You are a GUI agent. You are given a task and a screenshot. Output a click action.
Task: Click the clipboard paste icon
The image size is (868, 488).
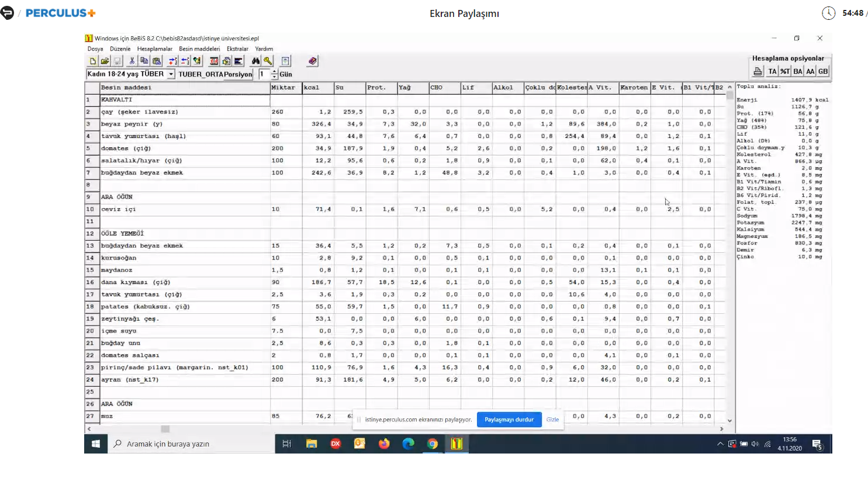[x=157, y=61]
